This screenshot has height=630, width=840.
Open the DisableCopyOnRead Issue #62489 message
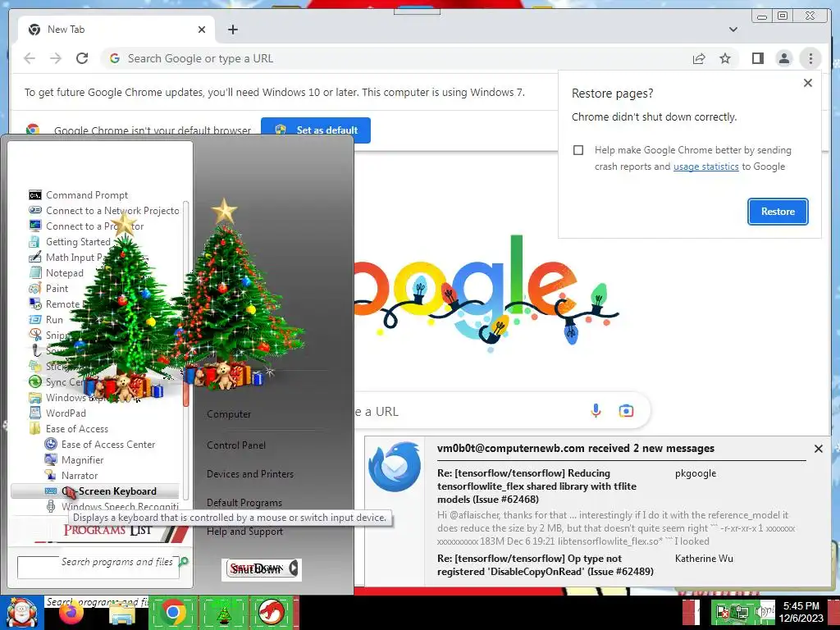coord(546,565)
